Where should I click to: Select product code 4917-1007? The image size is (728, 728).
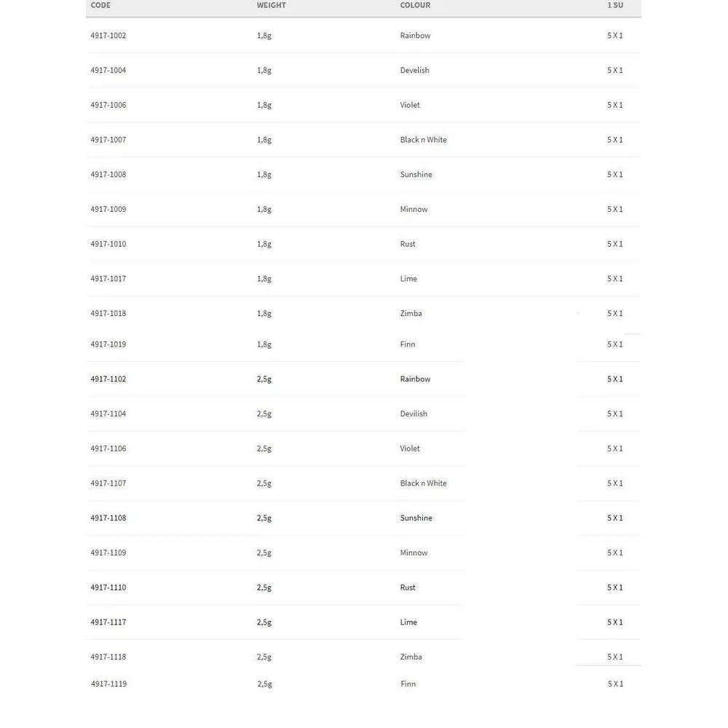point(108,140)
